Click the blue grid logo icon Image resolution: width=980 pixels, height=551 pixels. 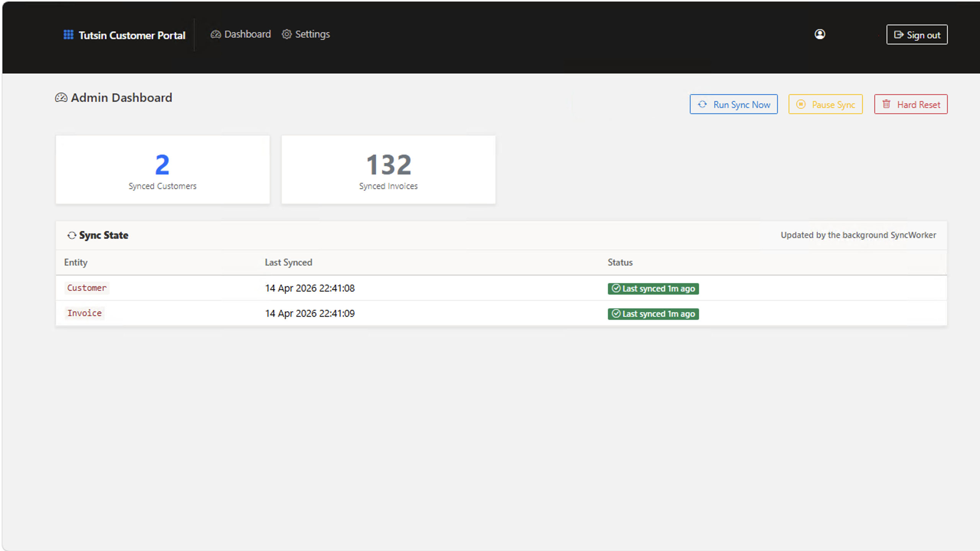(x=69, y=35)
